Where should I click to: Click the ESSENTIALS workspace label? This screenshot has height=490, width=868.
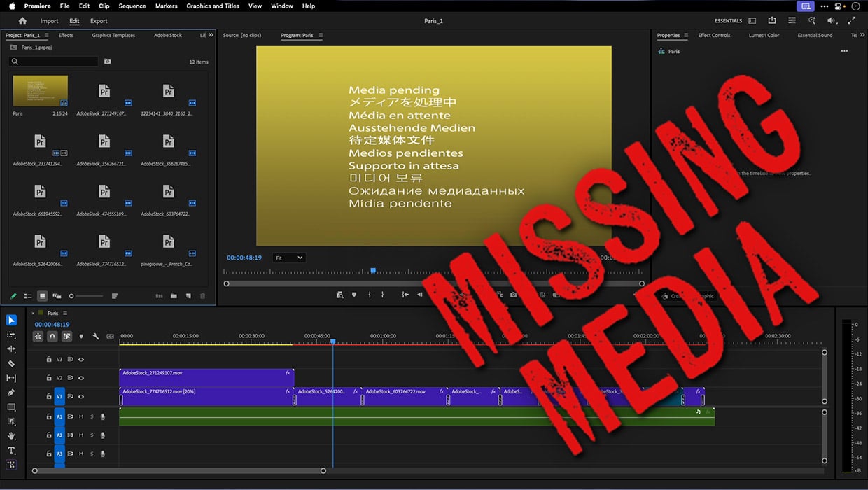click(x=728, y=21)
